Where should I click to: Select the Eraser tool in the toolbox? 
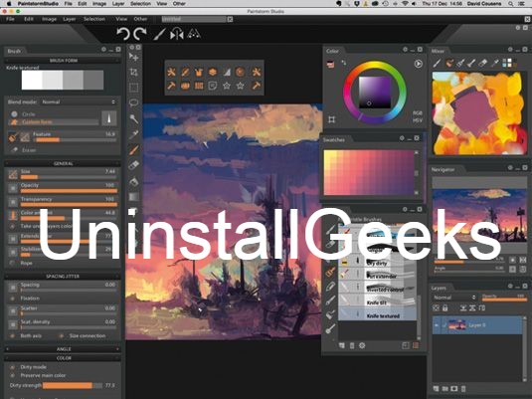click(x=133, y=165)
